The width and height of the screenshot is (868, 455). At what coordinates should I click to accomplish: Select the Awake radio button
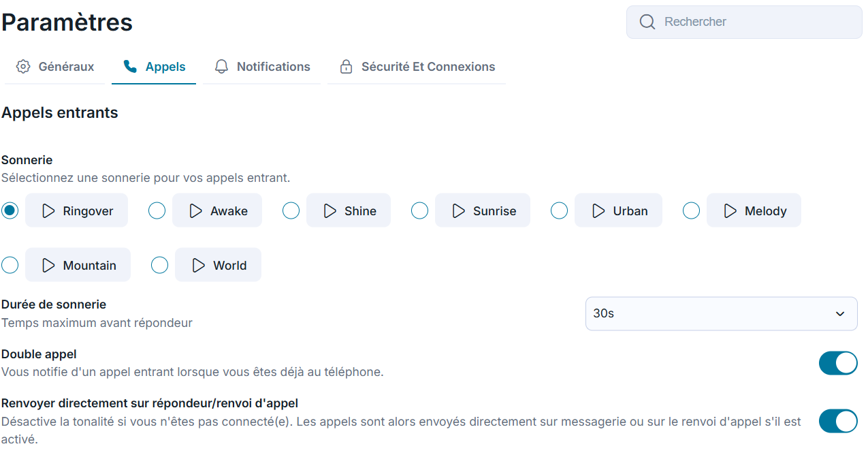[157, 211]
